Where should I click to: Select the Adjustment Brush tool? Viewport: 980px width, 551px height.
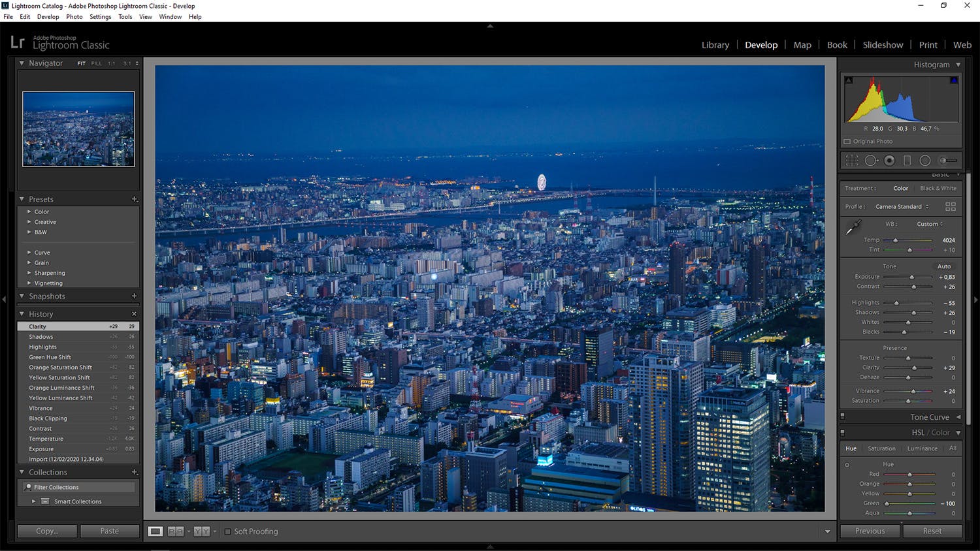[946, 160]
